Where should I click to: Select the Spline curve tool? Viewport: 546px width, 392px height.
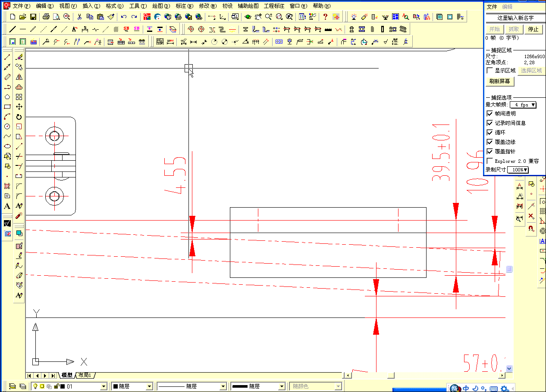(7, 137)
